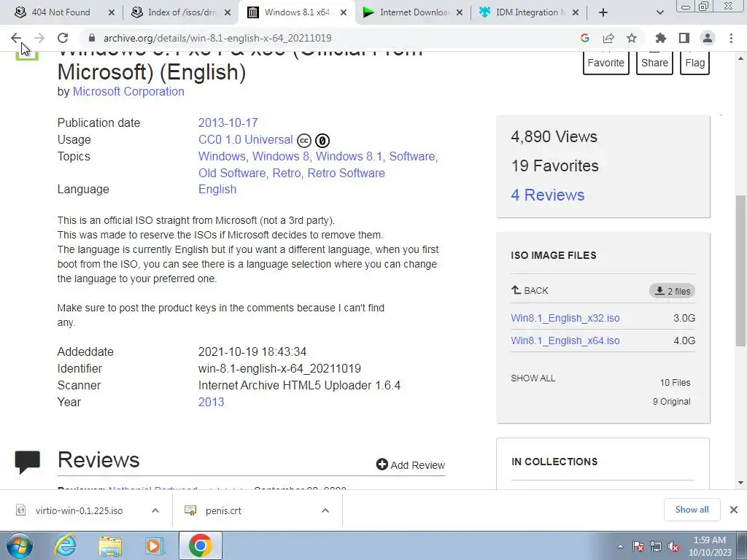Go back using the browser back arrow

pyautogui.click(x=16, y=38)
